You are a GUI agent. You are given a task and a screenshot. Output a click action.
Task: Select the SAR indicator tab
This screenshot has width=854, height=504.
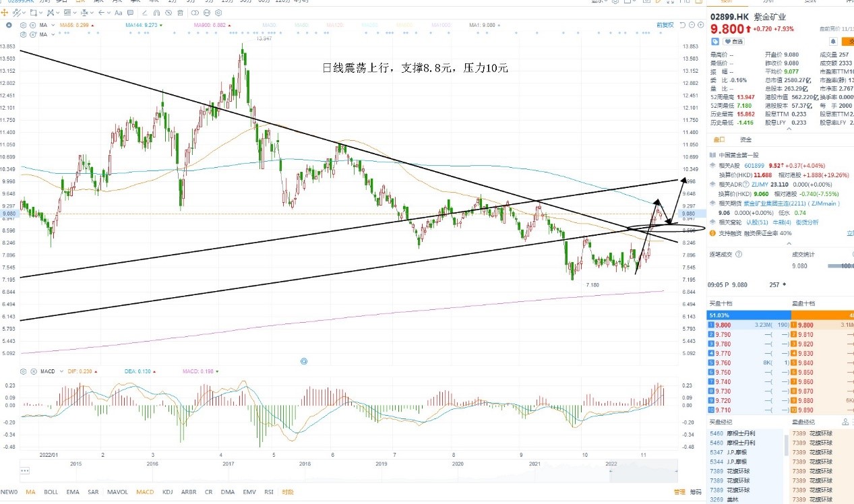click(93, 492)
